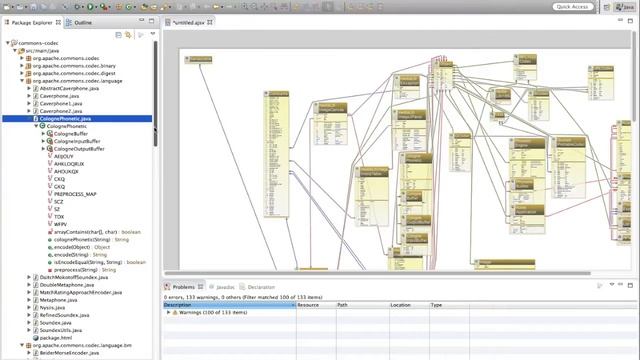This screenshot has height=360, width=640.
Task: Click the Run External Tools icon
Action: (104, 7)
